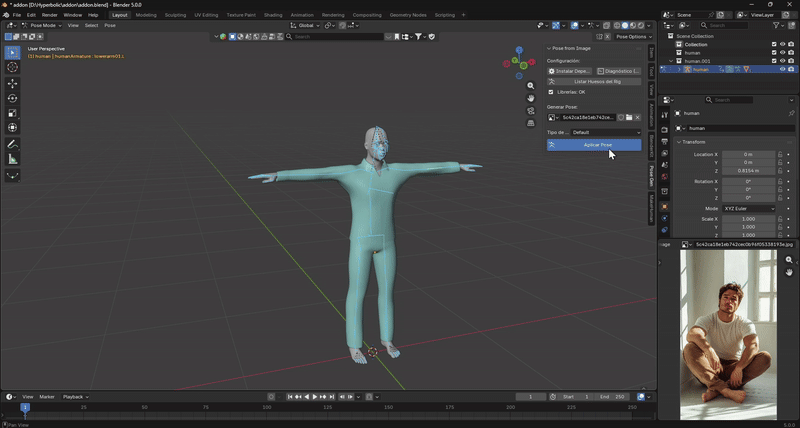Hide the Collection with its eye icon
800x428 pixels.
(783, 44)
